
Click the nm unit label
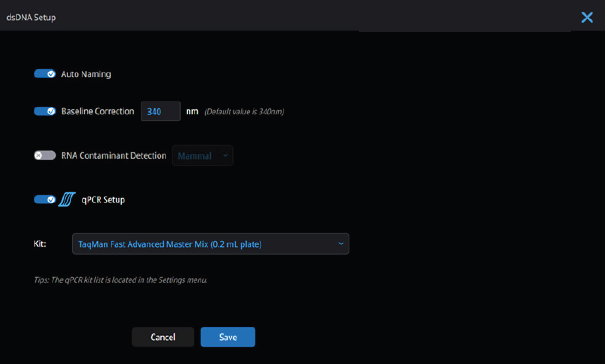coord(192,112)
